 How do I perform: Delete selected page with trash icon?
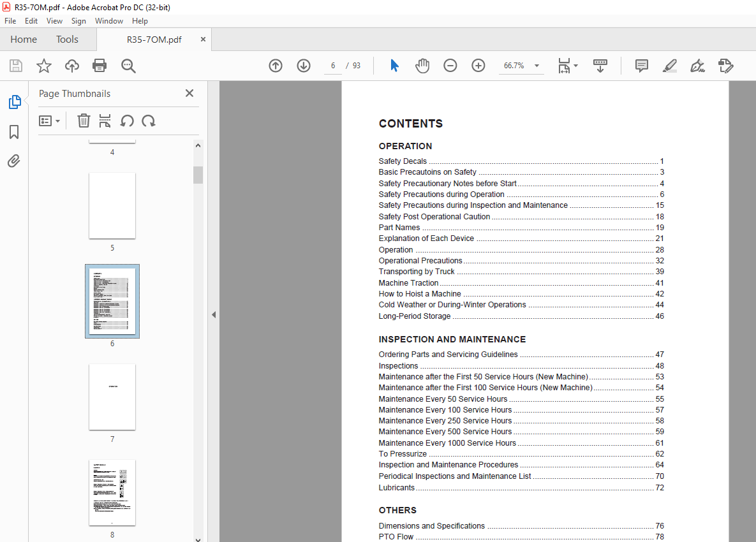84,121
